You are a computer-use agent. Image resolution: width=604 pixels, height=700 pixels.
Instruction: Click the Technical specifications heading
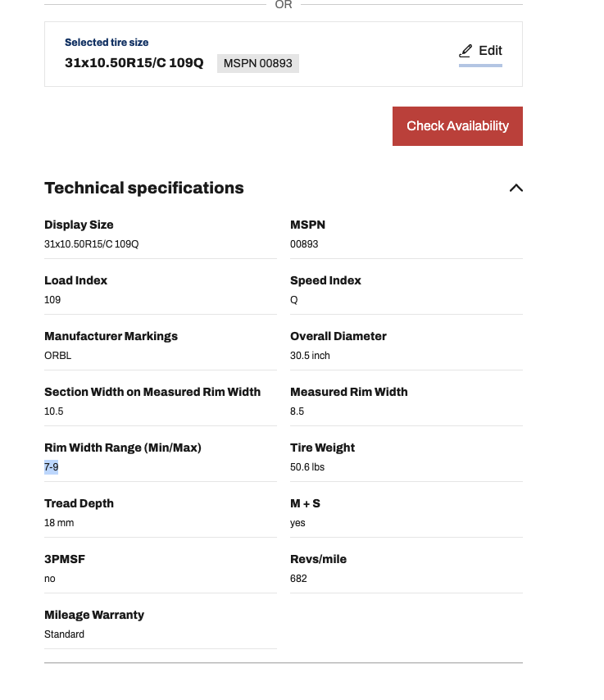pos(144,188)
